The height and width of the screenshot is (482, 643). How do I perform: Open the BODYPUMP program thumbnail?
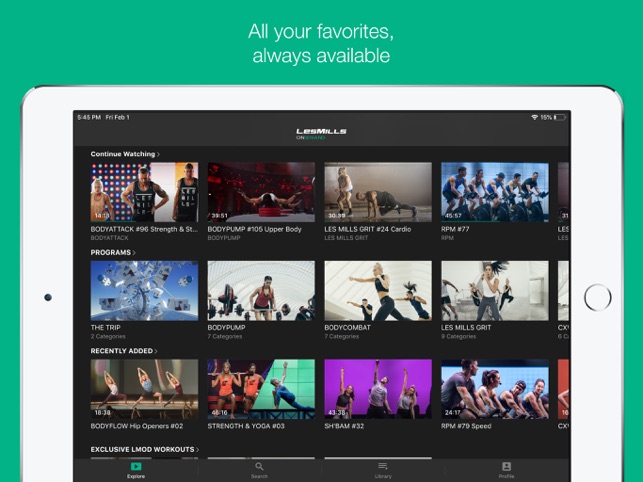pyautogui.click(x=261, y=290)
